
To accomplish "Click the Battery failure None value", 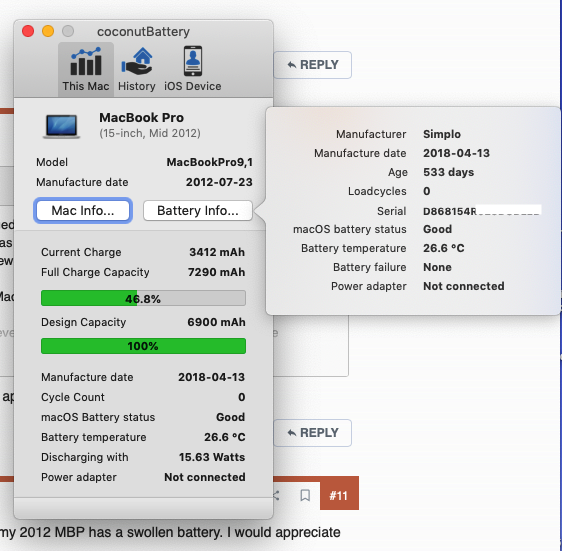I will 437,267.
